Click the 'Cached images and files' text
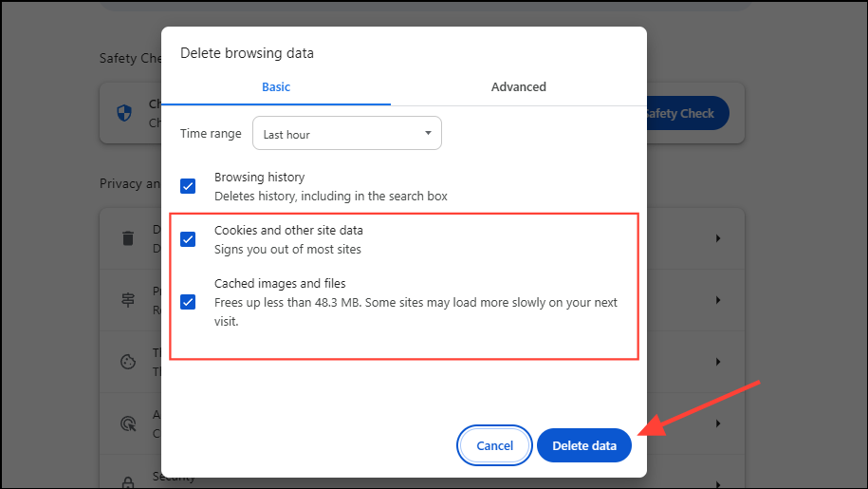The width and height of the screenshot is (868, 489). click(280, 284)
